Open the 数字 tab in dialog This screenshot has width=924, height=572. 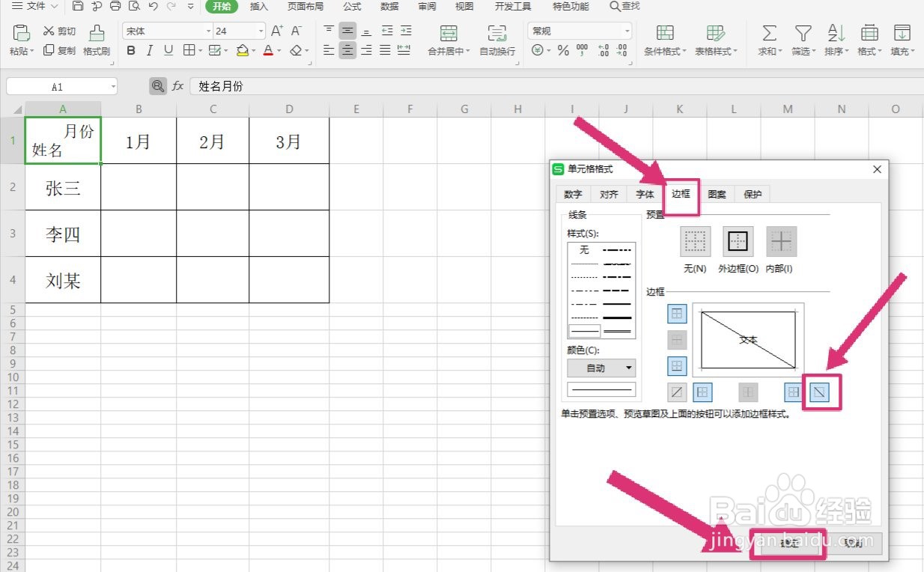pyautogui.click(x=573, y=194)
